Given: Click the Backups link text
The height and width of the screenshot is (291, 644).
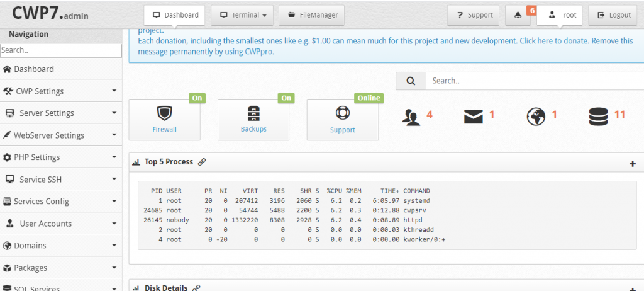Looking at the screenshot, I should point(253,129).
